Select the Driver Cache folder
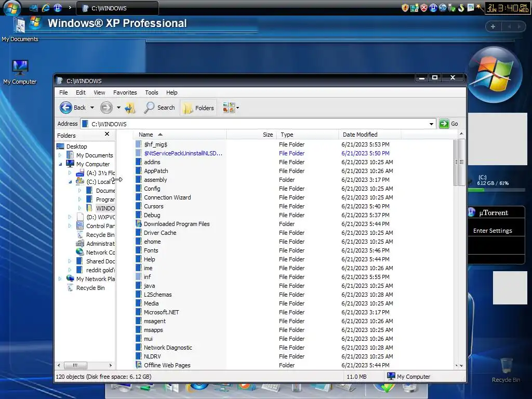This screenshot has height=399, width=532. (160, 233)
